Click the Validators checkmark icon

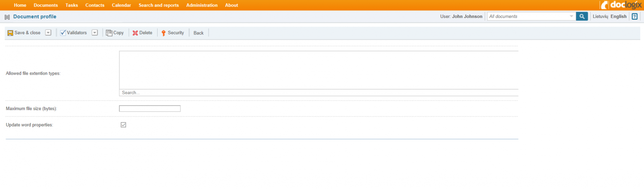pos(63,33)
